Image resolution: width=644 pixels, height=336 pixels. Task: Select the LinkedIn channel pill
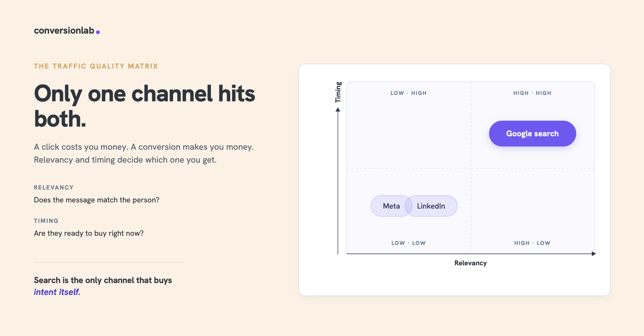coord(431,206)
